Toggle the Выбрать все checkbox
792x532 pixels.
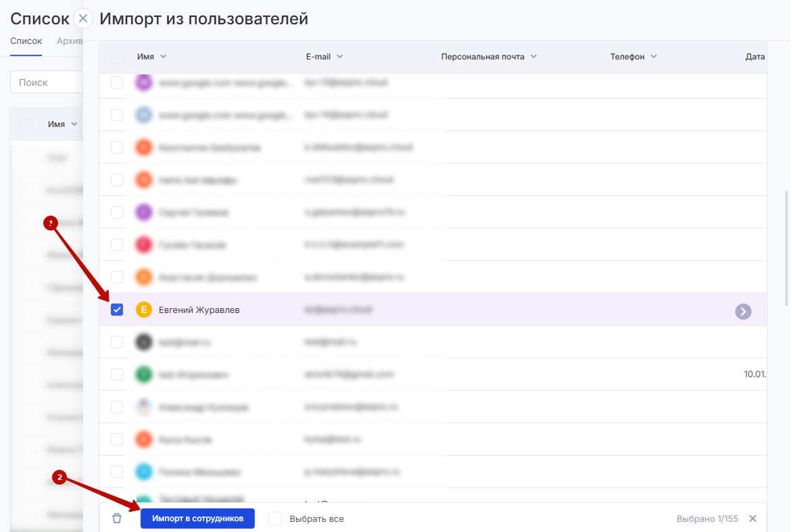coord(275,518)
